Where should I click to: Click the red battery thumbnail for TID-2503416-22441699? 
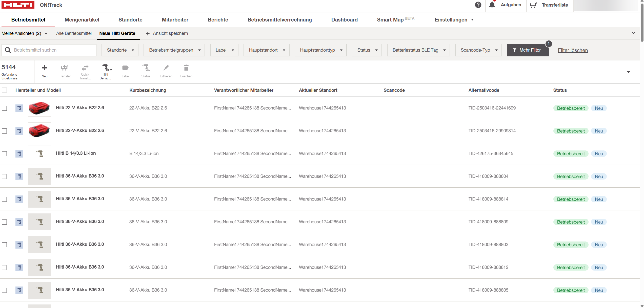click(x=39, y=108)
